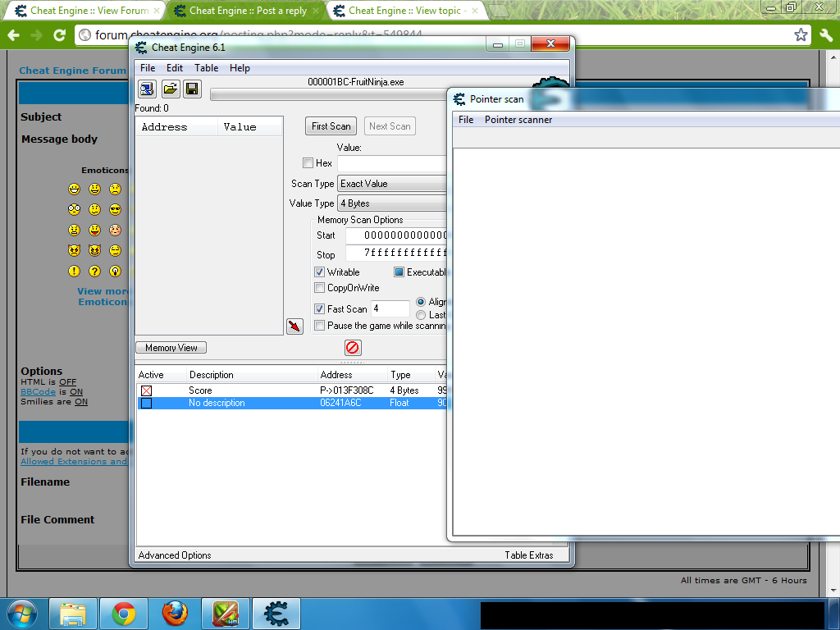The image size is (840, 630).
Task: Click the cancel scan stop icon
Action: pyautogui.click(x=353, y=347)
